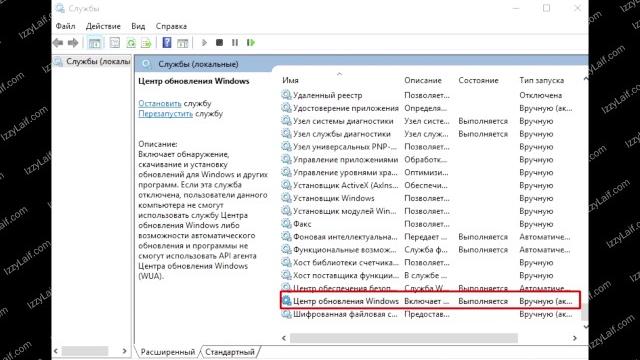The height and width of the screenshot is (360, 640).
Task: Click the Forward arrow in toolbar
Action: 73,42
